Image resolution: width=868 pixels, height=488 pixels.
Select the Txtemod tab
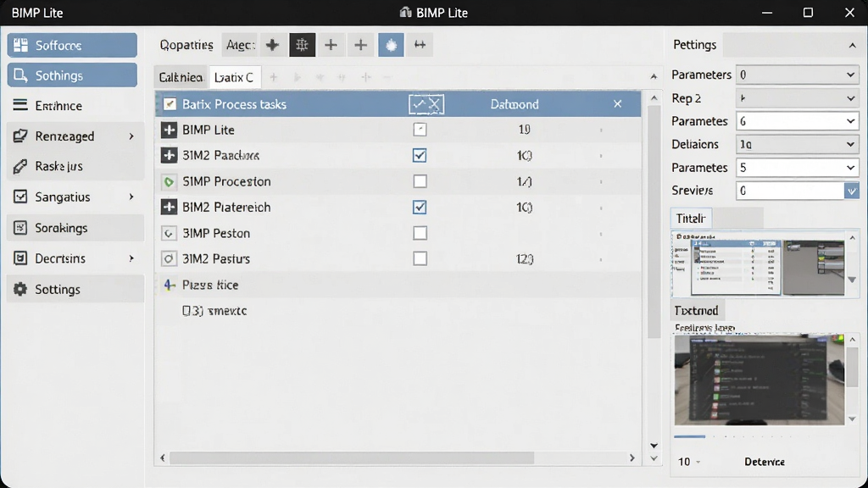click(697, 310)
